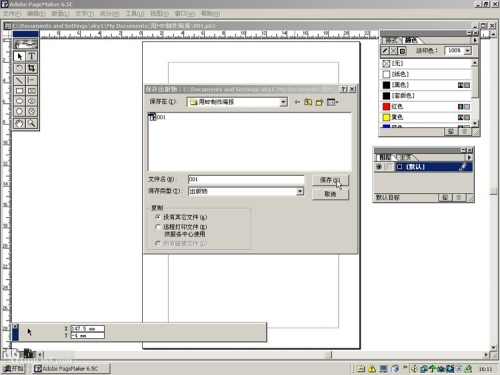Screen dimensions: 500x375
Task: Click trash button in Layers palette
Action: pos(459,198)
